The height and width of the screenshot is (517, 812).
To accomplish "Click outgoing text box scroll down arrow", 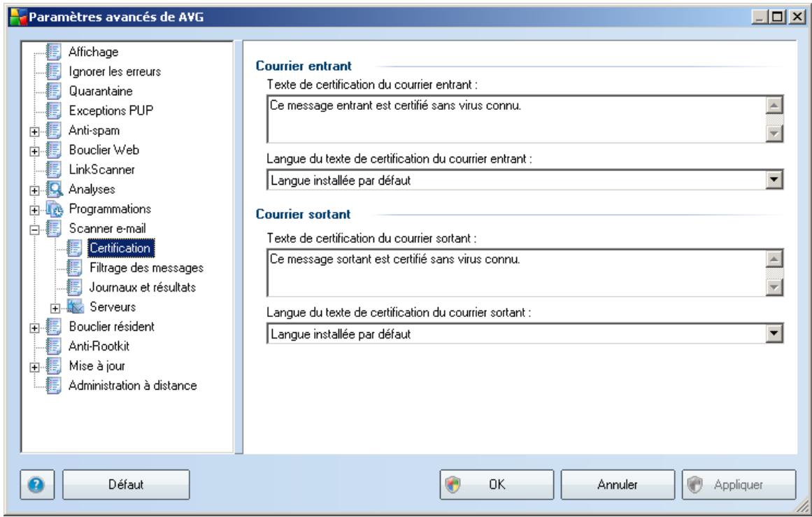I will pyautogui.click(x=774, y=287).
